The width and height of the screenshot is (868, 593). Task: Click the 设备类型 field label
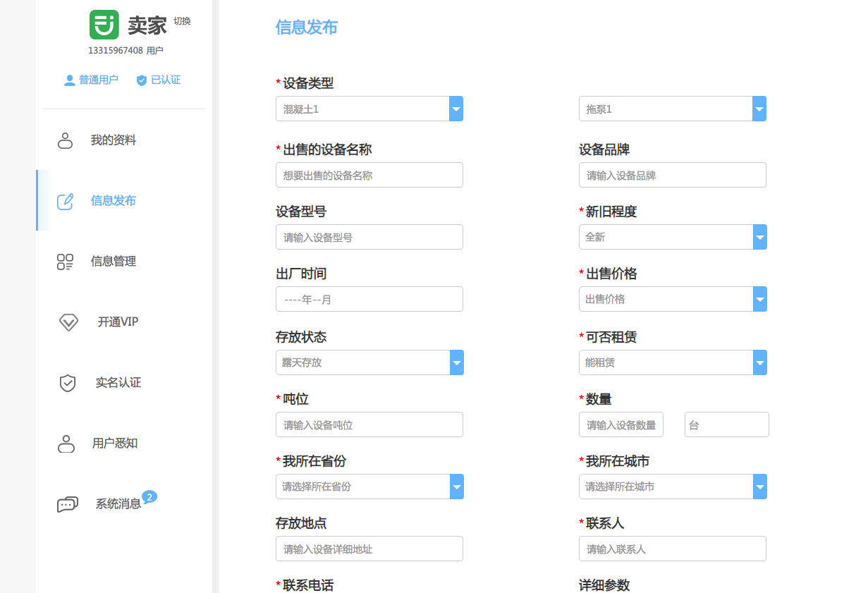coord(308,83)
